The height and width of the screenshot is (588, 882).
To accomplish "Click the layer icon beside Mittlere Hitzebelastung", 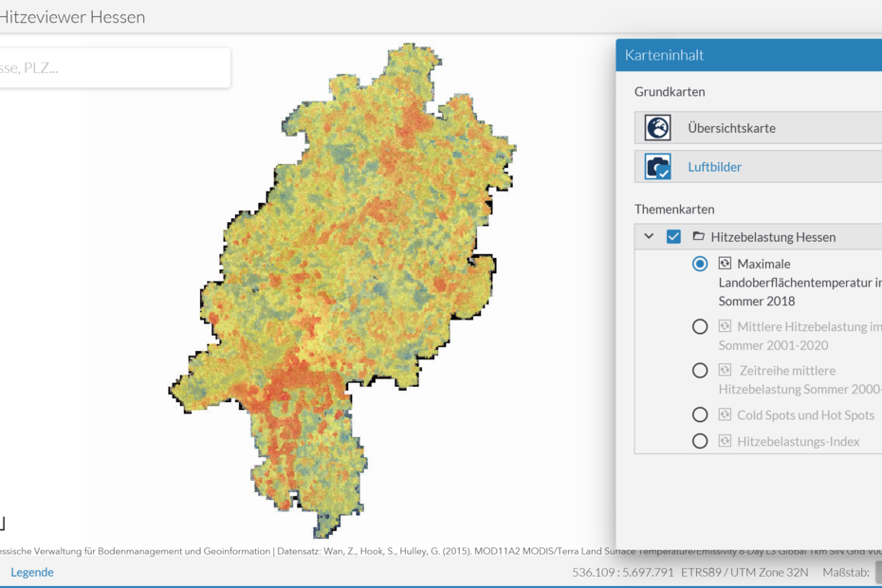I will point(725,326).
